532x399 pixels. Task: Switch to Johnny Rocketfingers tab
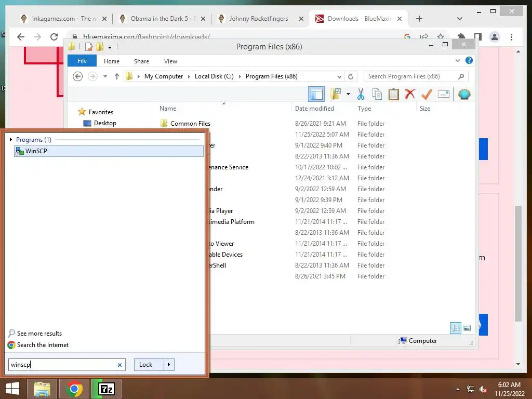[261, 19]
